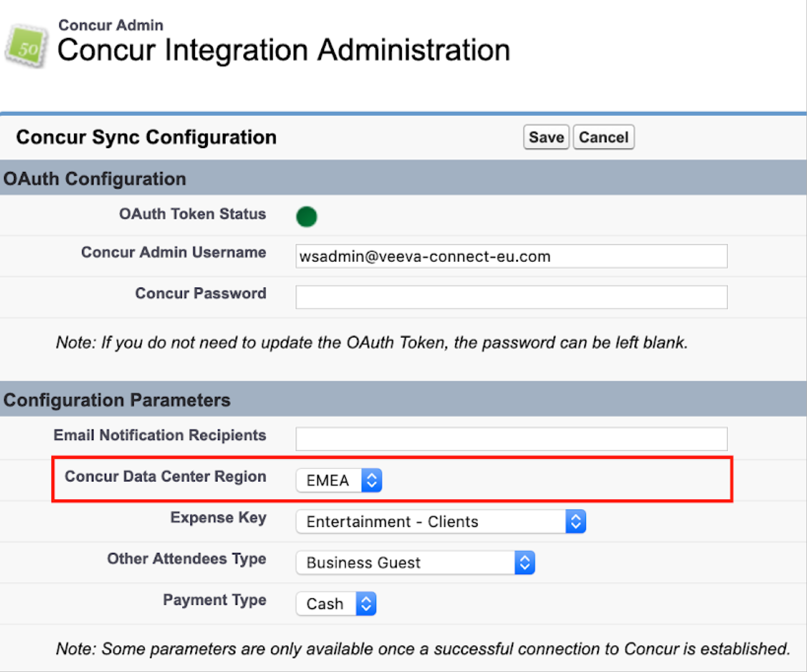807x672 pixels.
Task: Cancel the configuration changes
Action: coord(603,137)
